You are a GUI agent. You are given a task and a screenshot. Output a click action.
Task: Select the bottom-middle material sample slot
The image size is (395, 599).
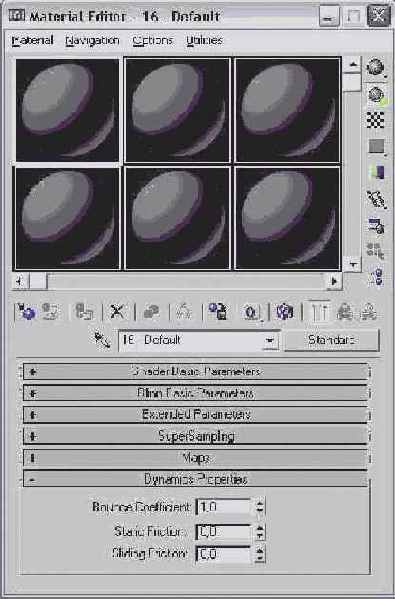pyautogui.click(x=177, y=219)
